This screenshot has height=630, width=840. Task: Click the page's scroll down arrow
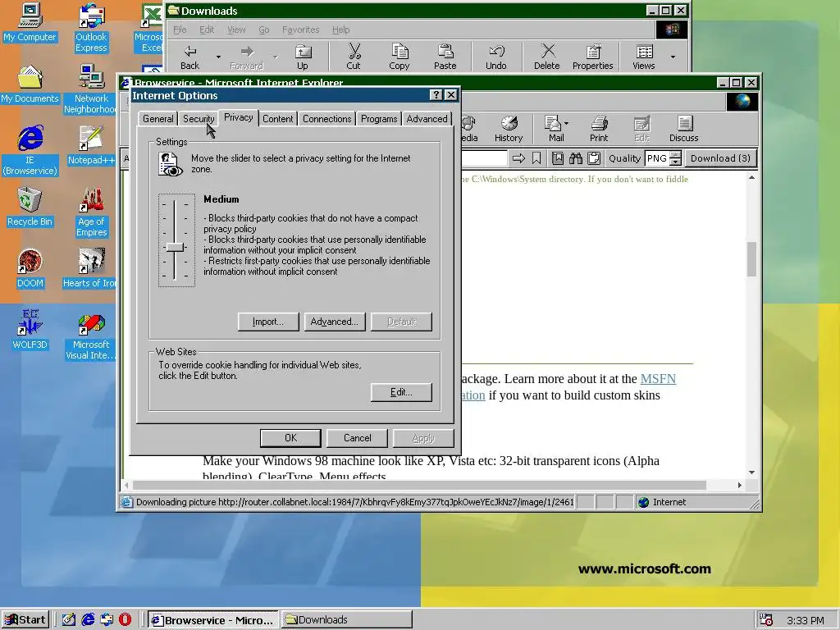(x=751, y=472)
